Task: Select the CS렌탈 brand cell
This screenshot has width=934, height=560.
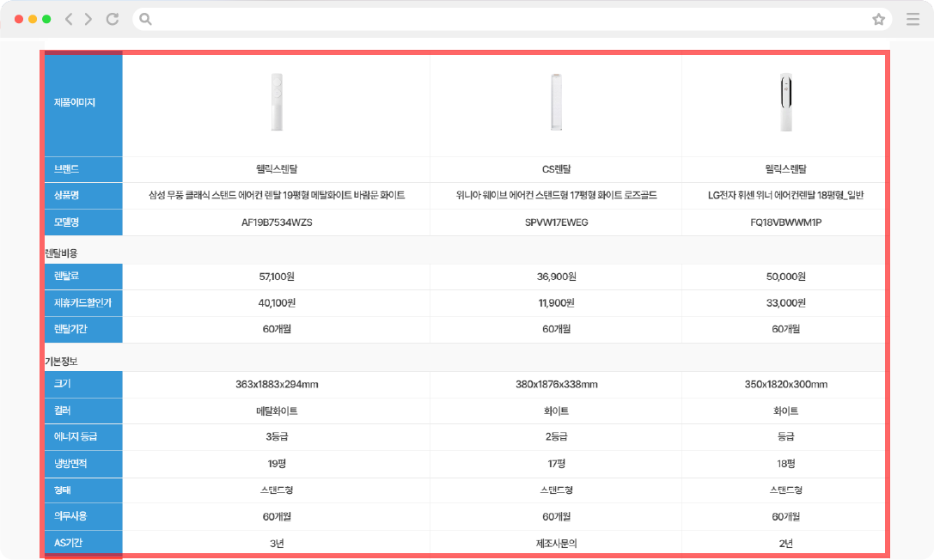Action: pos(556,169)
